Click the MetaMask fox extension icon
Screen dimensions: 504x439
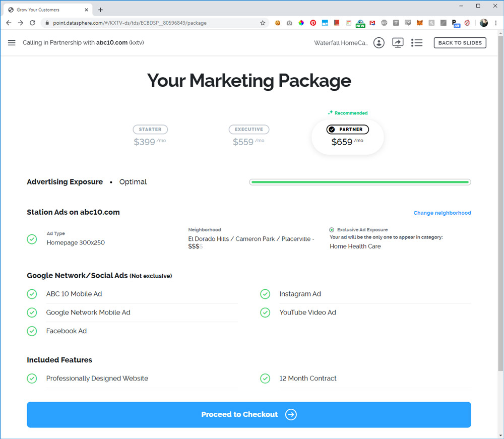[419, 23]
